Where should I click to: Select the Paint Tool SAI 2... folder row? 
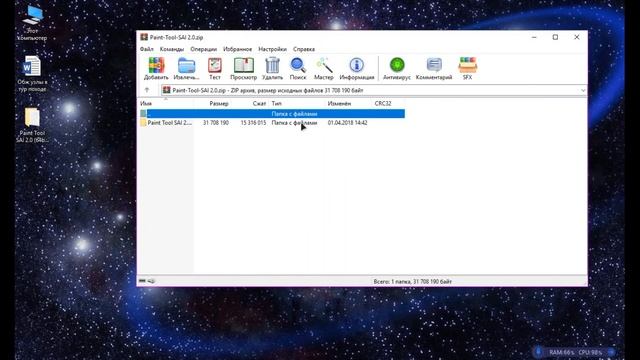272,122
